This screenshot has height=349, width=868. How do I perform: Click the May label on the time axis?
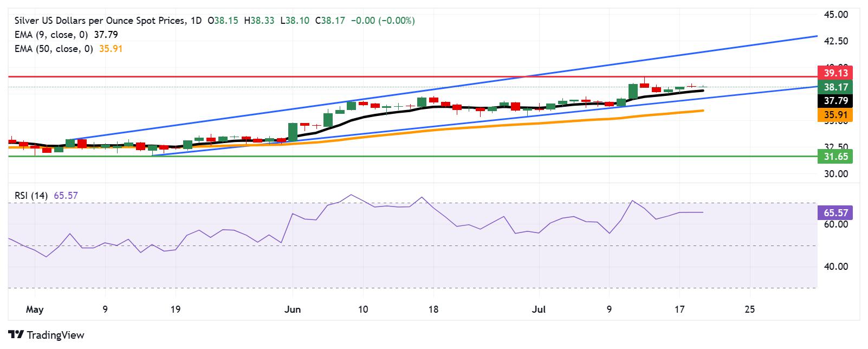34,310
